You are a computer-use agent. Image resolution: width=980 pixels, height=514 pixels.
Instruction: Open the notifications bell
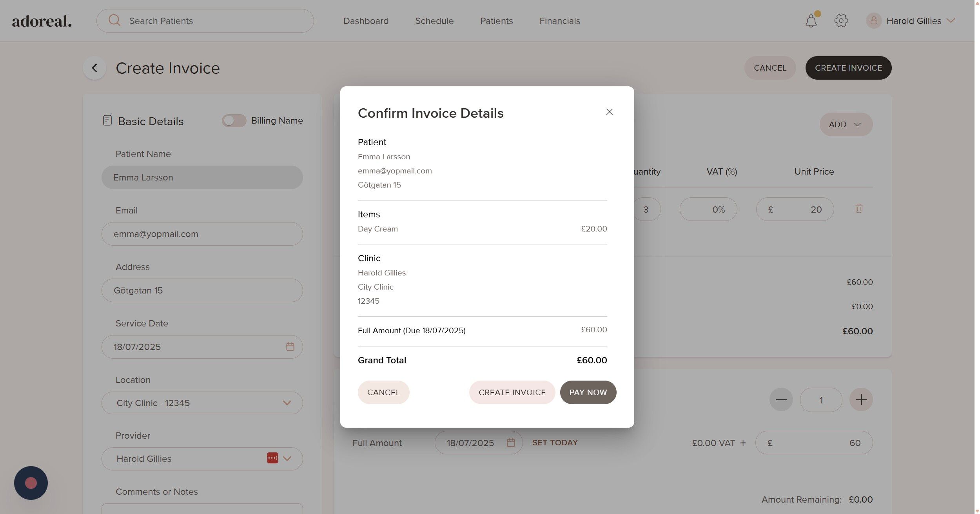click(811, 21)
